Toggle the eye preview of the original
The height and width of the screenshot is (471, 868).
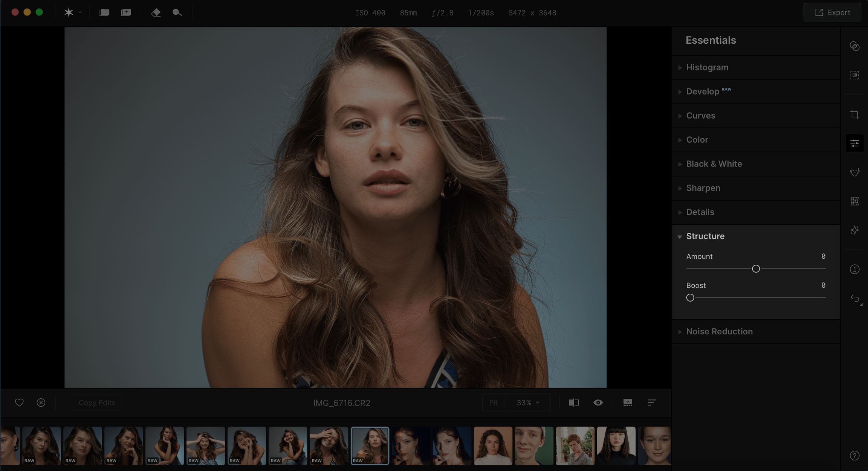(x=598, y=403)
